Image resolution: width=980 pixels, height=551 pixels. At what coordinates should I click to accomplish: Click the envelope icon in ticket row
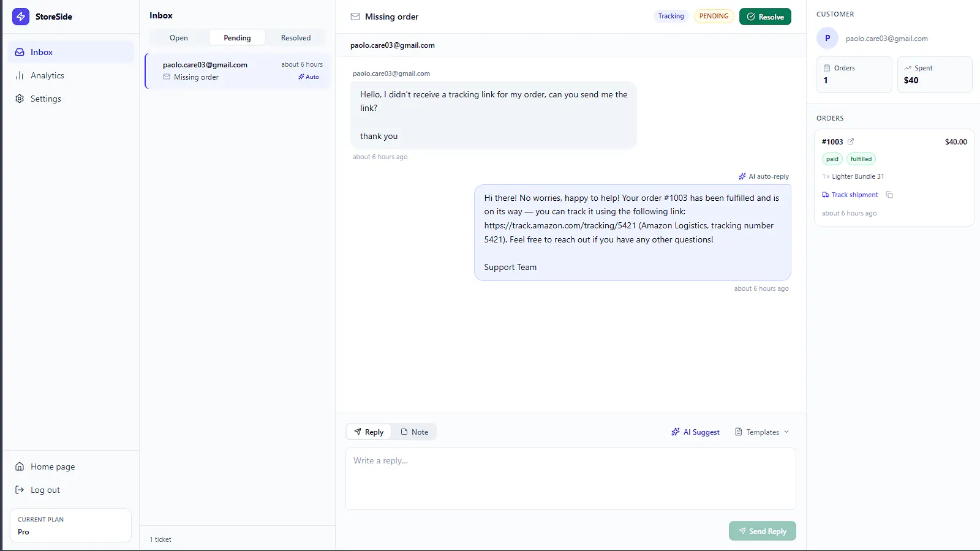coord(167,77)
